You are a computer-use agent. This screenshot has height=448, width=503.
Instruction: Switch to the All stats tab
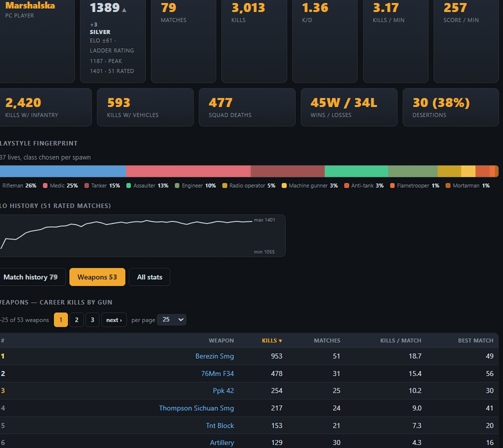[149, 277]
